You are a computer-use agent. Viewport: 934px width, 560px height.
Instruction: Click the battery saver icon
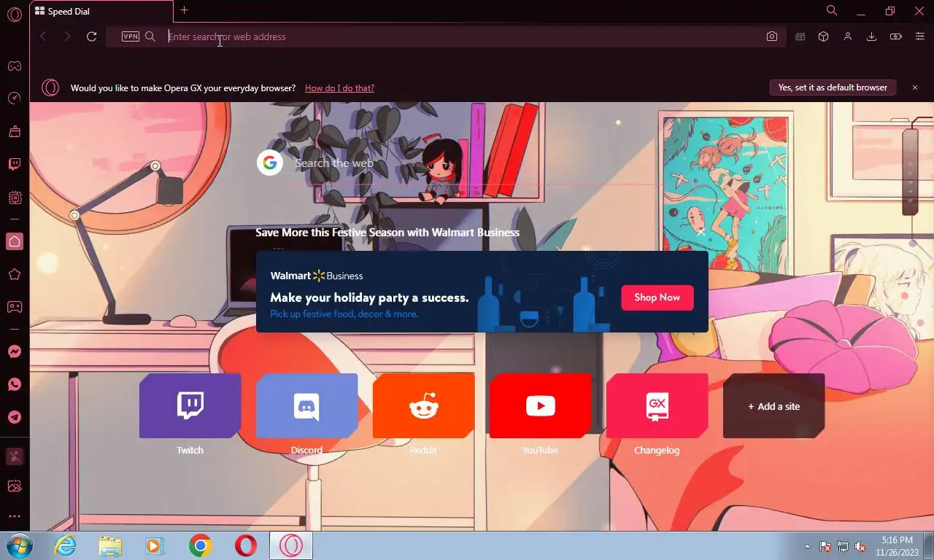click(896, 36)
